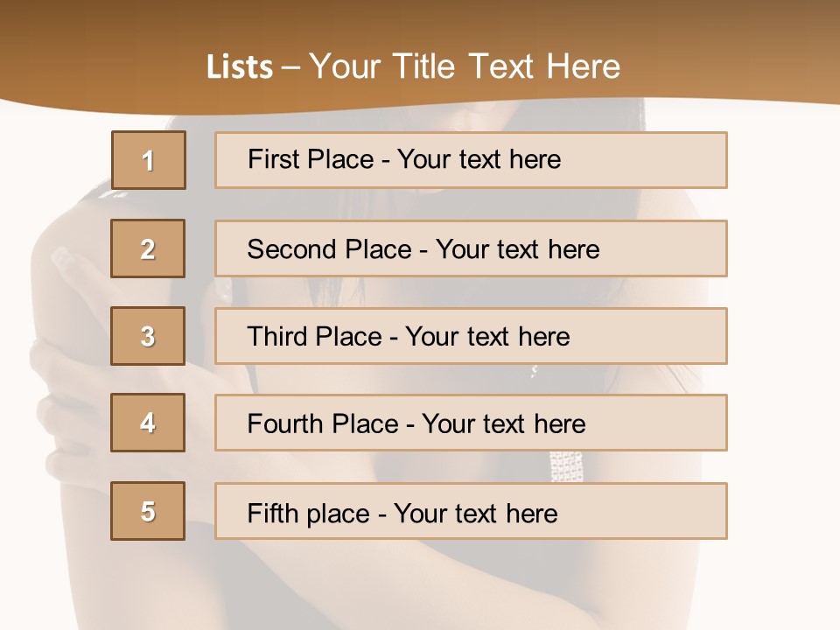Click 'Your Title Text Here' in the heading
This screenshot has height=630, width=840.
465,66
